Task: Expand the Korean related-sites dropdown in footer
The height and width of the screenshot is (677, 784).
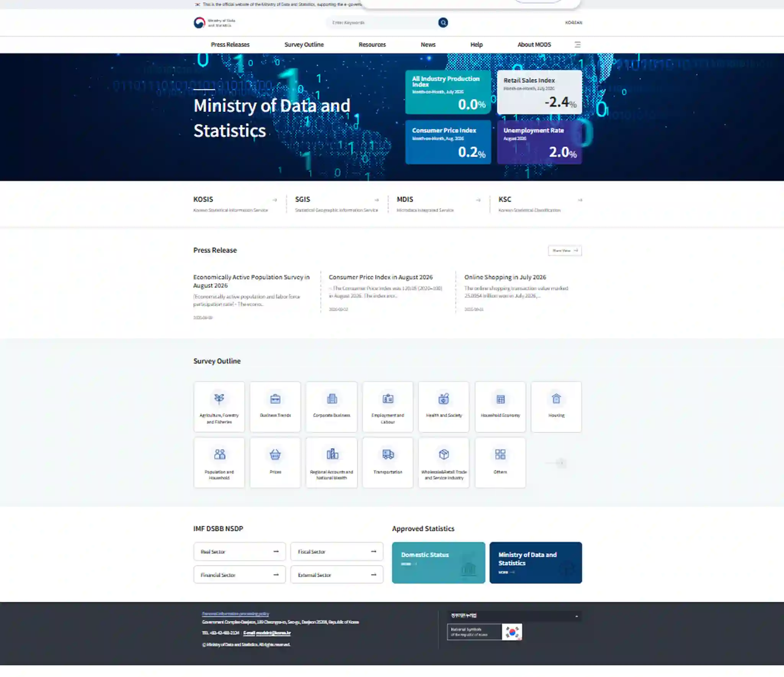Action: click(514, 616)
